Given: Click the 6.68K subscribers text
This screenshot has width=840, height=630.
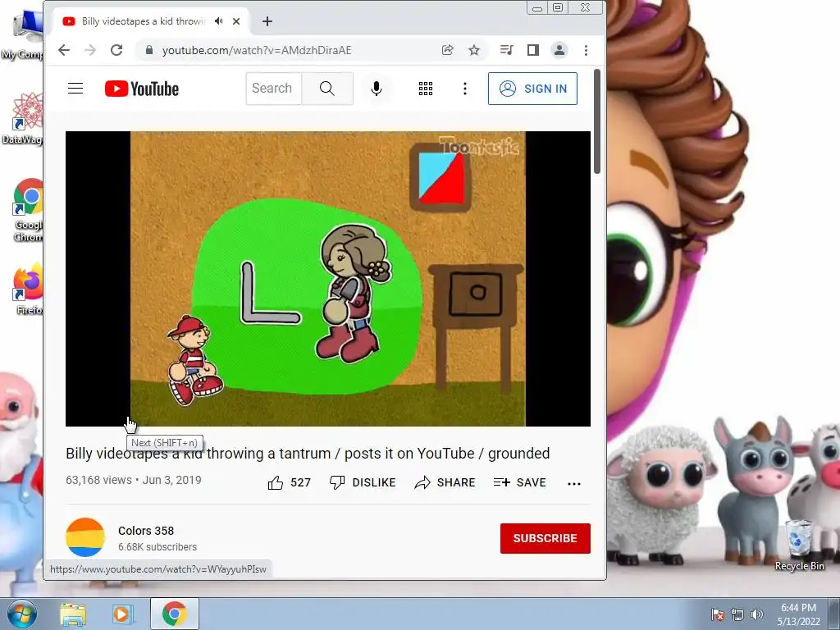Looking at the screenshot, I should click(157, 547).
